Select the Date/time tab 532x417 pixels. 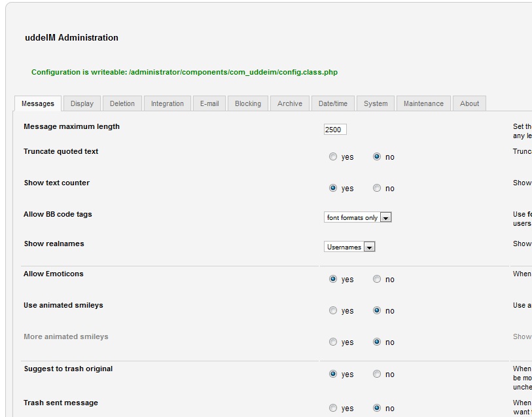pos(333,103)
